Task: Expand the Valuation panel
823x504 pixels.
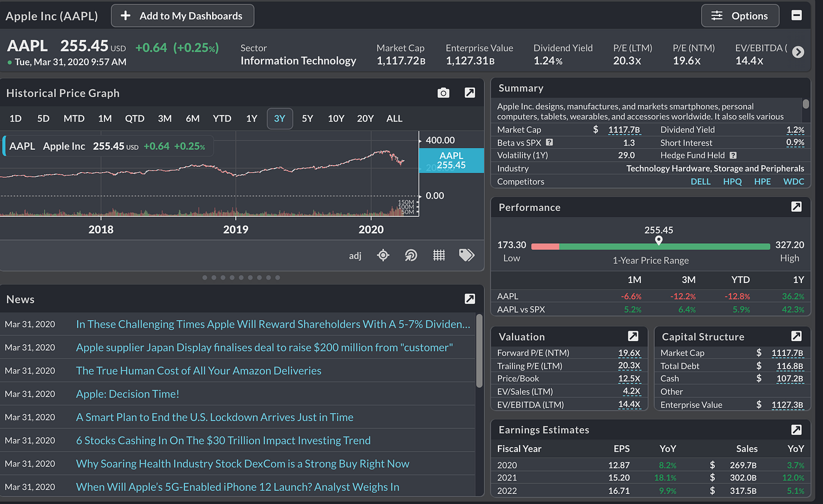Action: tap(633, 336)
